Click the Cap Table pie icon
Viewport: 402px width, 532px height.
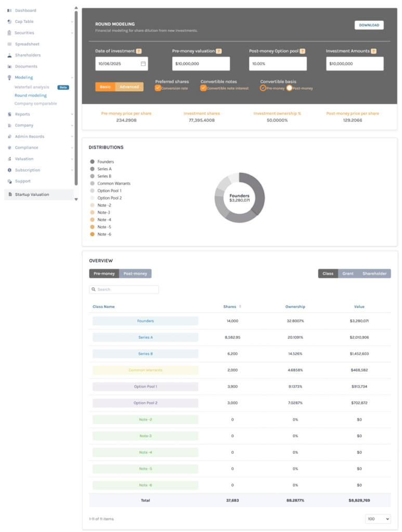click(x=9, y=22)
